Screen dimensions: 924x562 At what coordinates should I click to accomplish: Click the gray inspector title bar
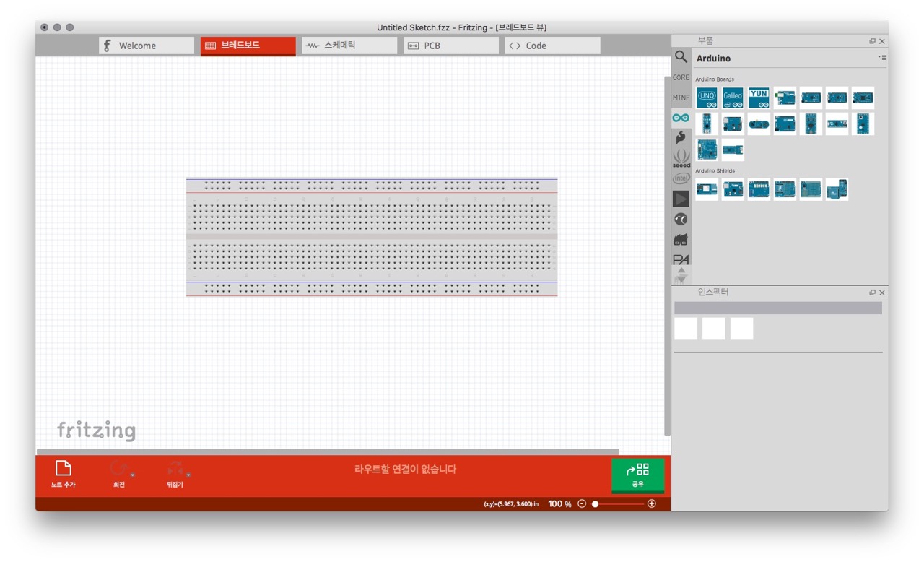[x=778, y=308]
